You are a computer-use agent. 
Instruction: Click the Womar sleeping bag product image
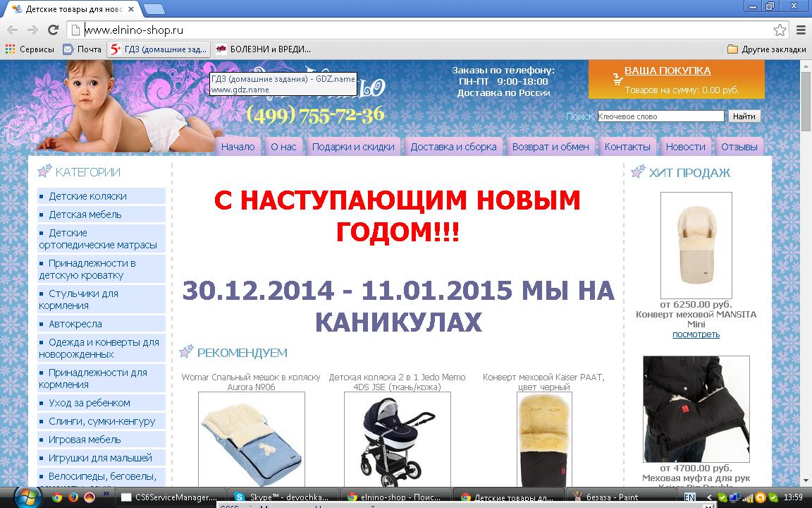tap(251, 440)
